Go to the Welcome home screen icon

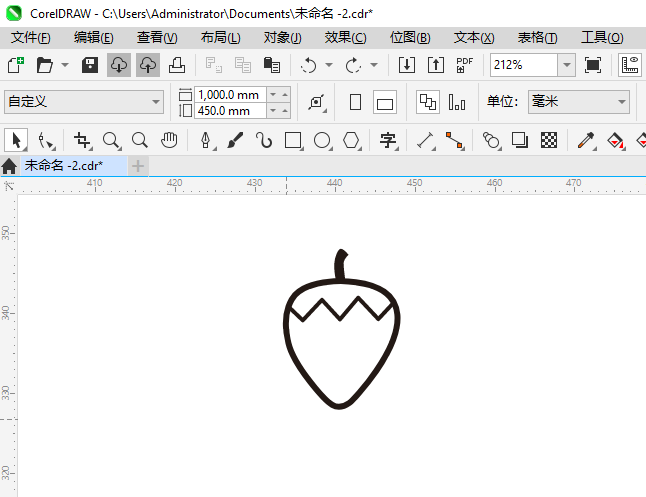pyautogui.click(x=9, y=166)
